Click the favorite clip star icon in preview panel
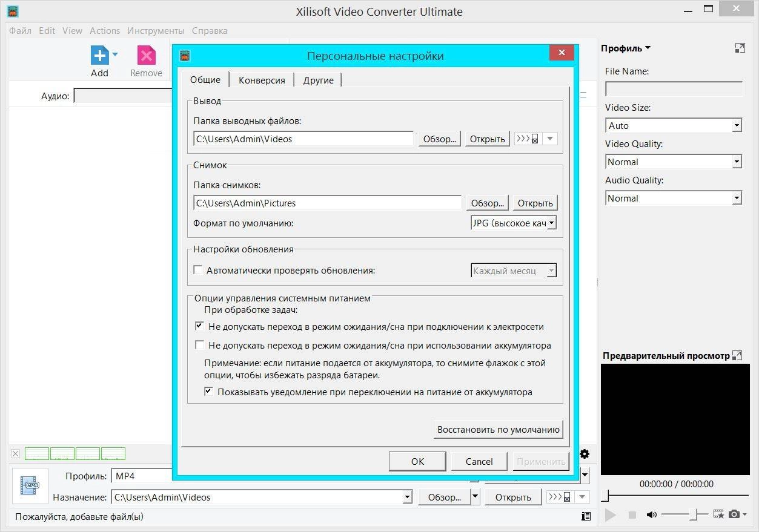Viewport: 759px width, 532px height. pyautogui.click(x=718, y=514)
